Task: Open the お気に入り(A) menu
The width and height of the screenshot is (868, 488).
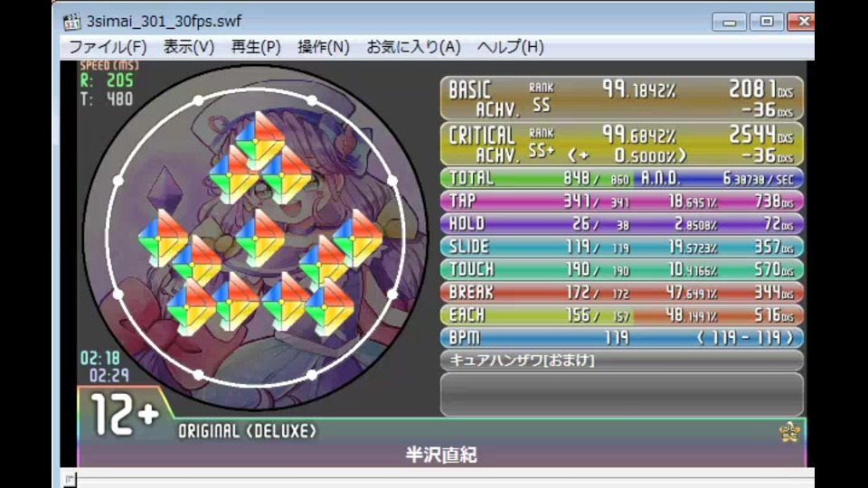Action: 413,47
